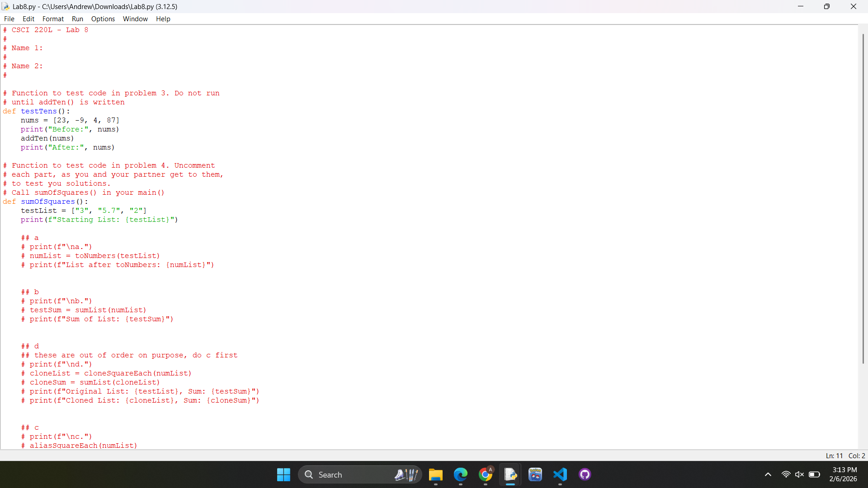The height and width of the screenshot is (488, 868).
Task: Open the Windows Start menu
Action: point(283,474)
